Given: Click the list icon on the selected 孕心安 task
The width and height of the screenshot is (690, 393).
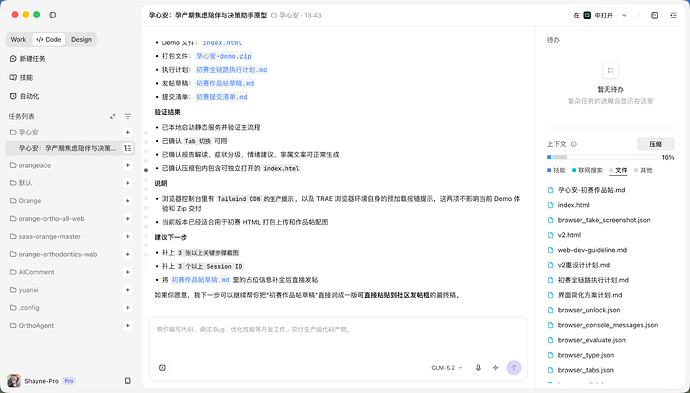Looking at the screenshot, I should coord(128,148).
